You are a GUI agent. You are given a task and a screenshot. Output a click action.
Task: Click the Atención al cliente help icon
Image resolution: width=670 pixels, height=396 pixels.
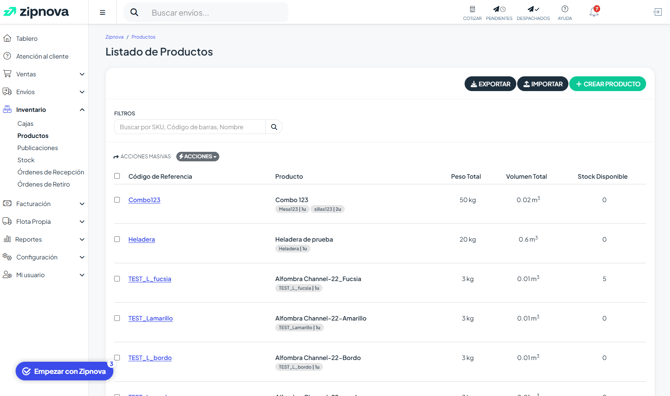pyautogui.click(x=7, y=56)
